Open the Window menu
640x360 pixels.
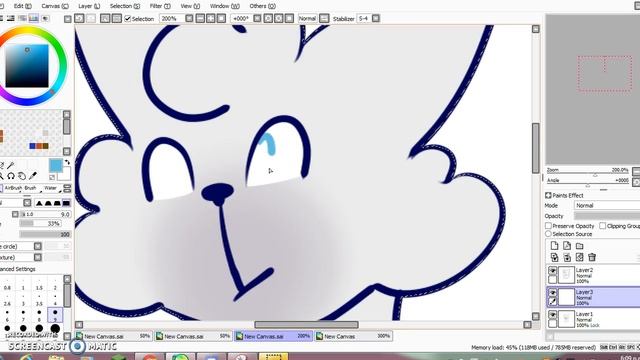(224, 6)
